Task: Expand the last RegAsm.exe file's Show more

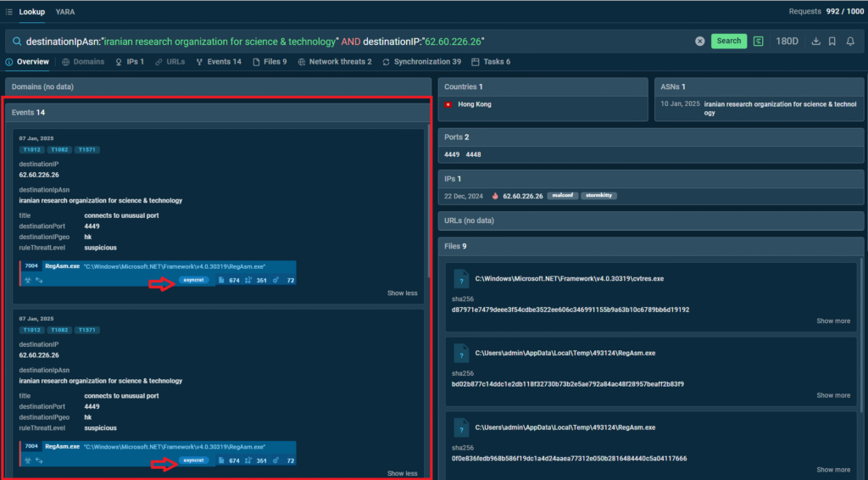Action: click(833, 470)
